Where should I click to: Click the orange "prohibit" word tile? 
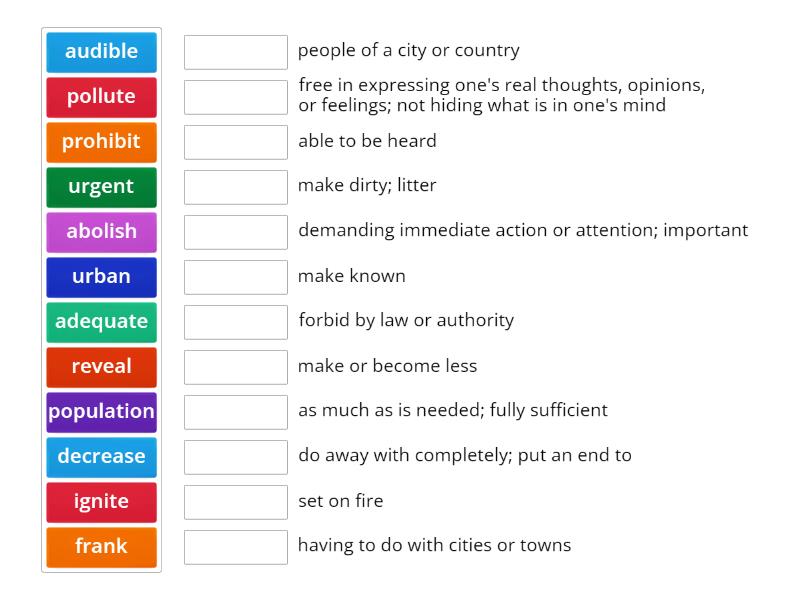101,142
